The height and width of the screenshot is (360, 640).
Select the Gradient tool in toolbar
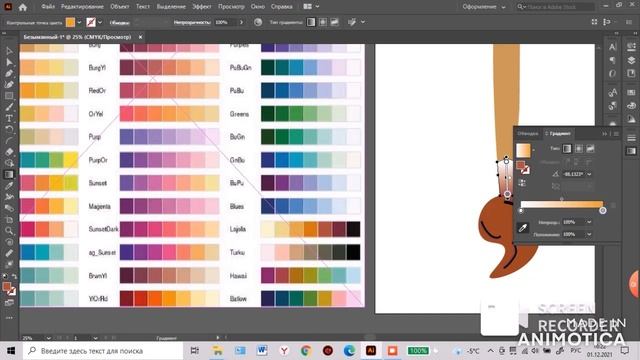(9, 175)
